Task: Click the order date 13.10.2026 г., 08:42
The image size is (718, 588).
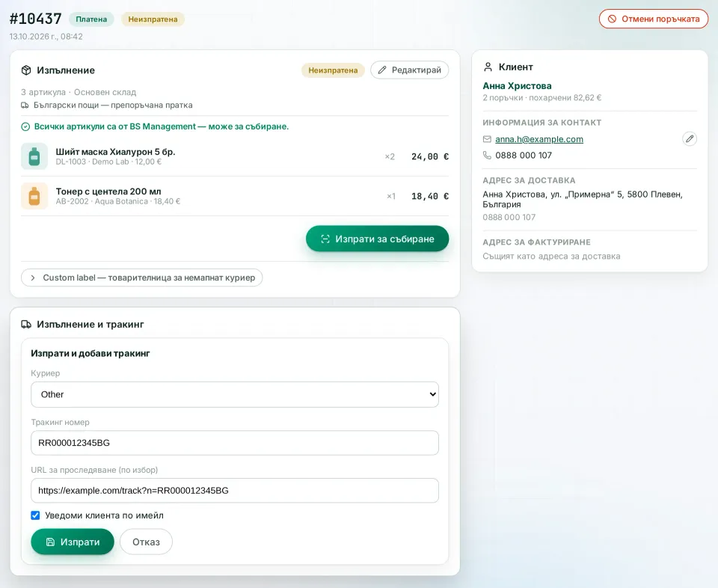Action: click(x=46, y=37)
